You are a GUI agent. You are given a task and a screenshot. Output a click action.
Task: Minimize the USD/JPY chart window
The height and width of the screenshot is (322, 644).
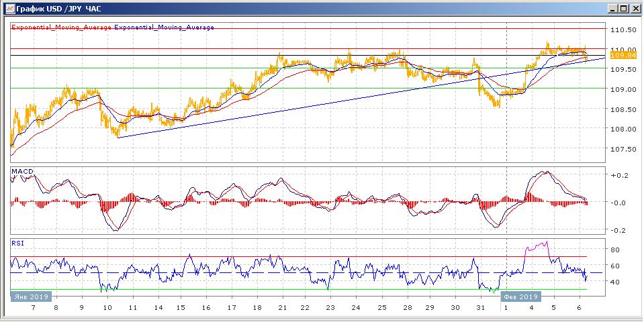613,8
